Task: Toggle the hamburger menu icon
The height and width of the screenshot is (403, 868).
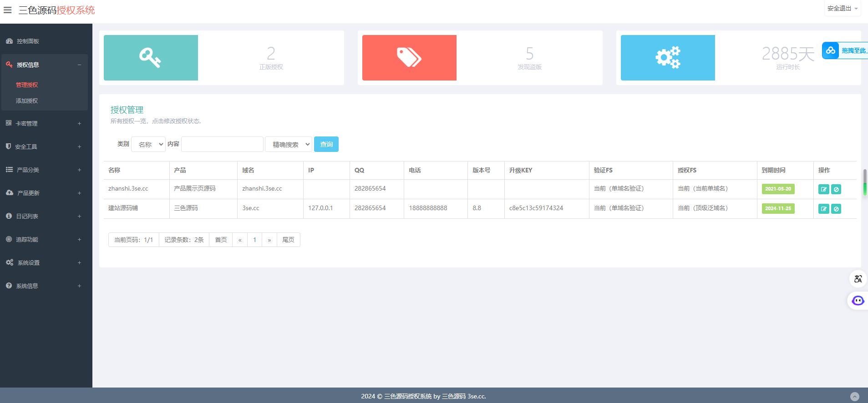Action: (x=7, y=10)
